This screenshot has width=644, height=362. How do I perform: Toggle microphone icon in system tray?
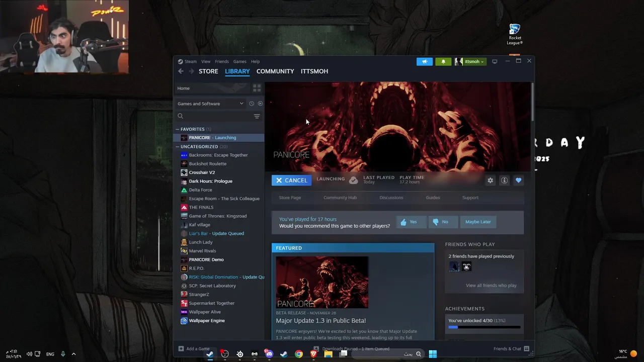63,354
